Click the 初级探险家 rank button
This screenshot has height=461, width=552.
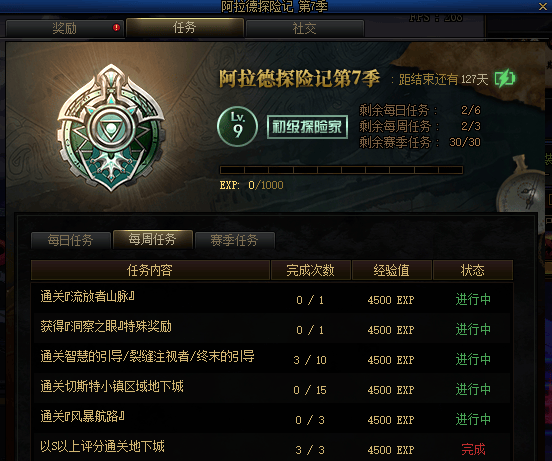coord(307,127)
